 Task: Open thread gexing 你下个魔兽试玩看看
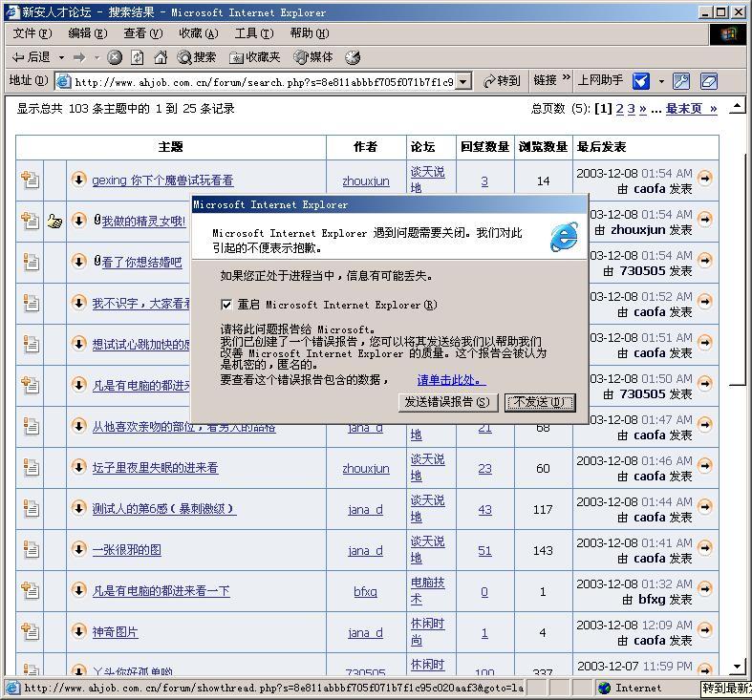[162, 180]
